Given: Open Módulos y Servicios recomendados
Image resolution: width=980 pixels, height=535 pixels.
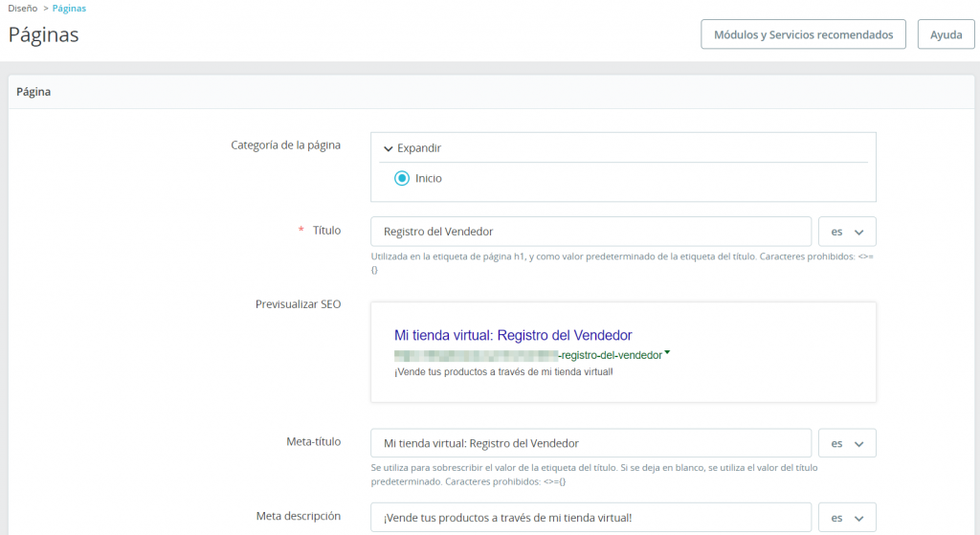Looking at the screenshot, I should 803,34.
